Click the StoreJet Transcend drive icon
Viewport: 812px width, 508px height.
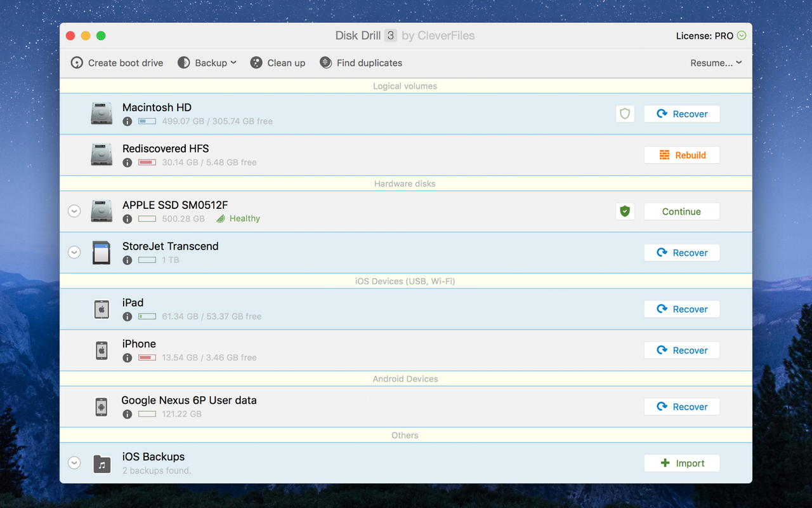pyautogui.click(x=101, y=253)
